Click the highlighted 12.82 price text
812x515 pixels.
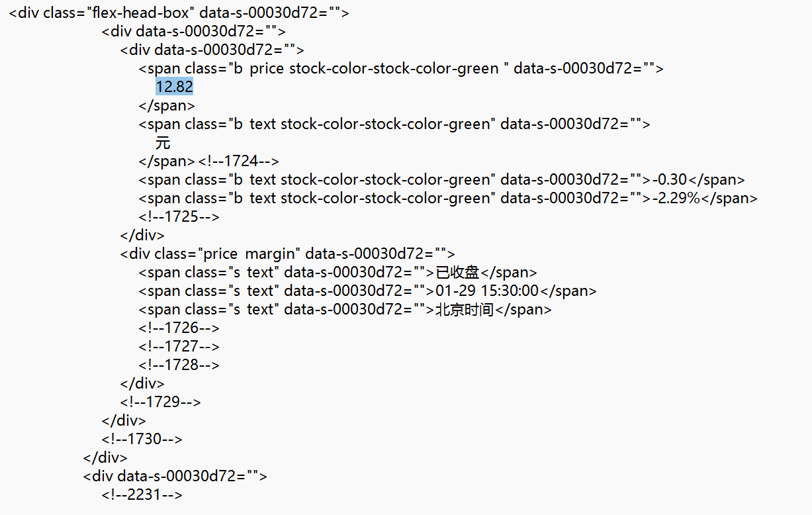click(x=175, y=87)
